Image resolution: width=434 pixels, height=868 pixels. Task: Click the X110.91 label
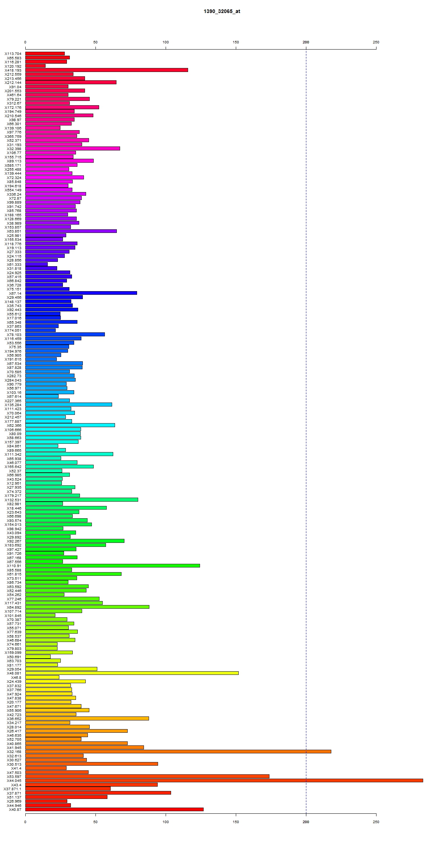tap(14, 566)
